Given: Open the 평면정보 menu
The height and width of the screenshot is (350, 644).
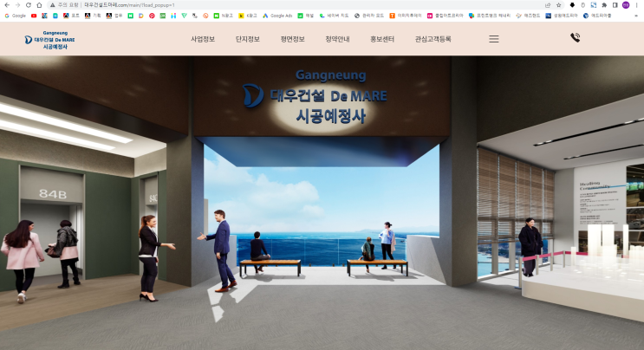Looking at the screenshot, I should point(292,39).
